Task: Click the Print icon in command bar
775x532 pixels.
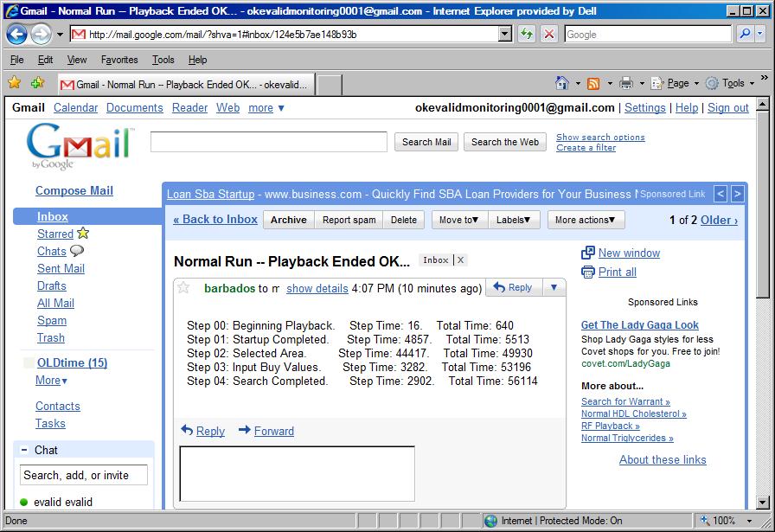Action: 625,83
